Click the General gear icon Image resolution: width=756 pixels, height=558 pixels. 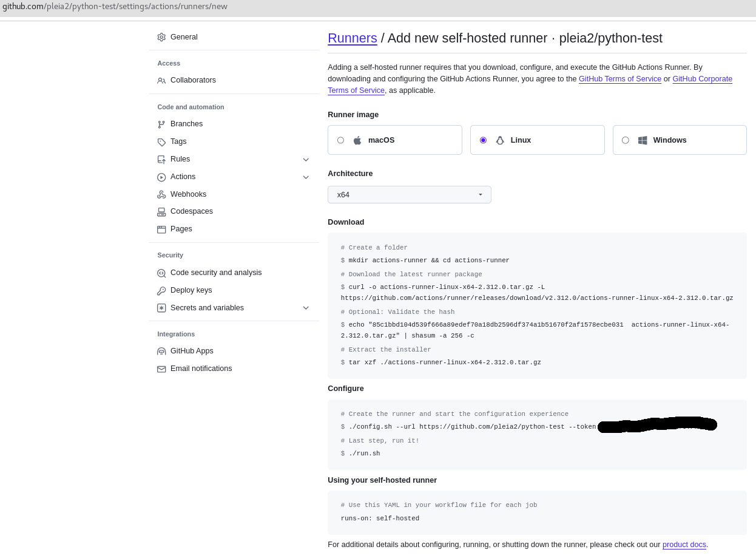(x=161, y=37)
